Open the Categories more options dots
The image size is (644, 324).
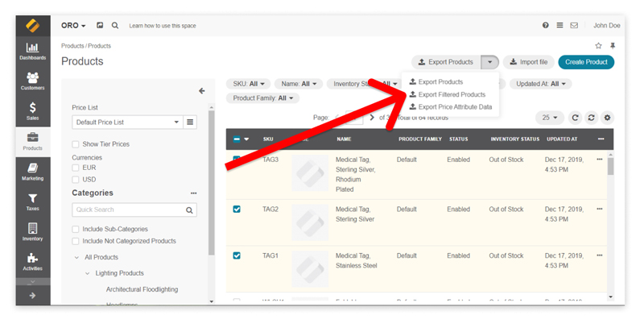[193, 193]
